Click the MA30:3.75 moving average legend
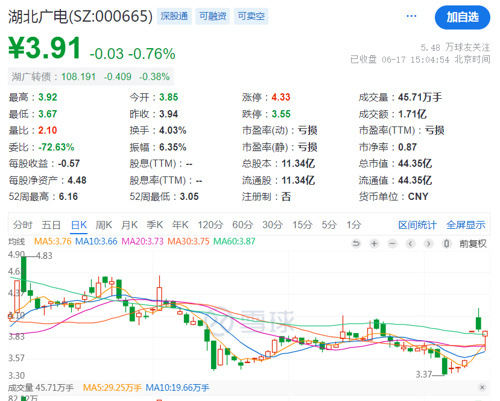Viewport: 500px width, 401px height. pos(188,241)
